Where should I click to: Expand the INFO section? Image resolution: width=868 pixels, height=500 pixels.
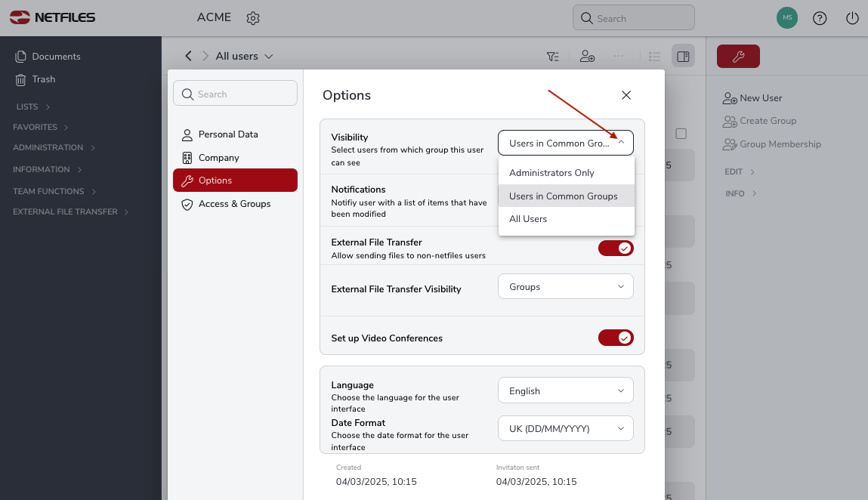pyautogui.click(x=740, y=193)
